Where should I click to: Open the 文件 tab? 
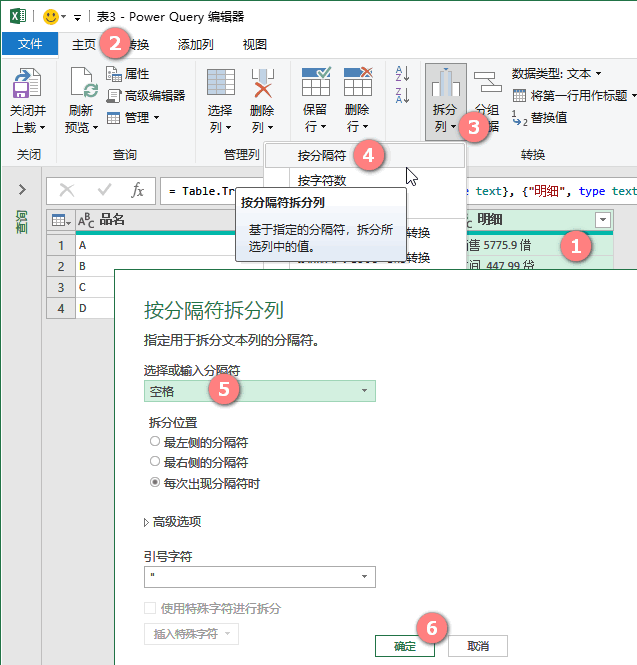click(30, 44)
